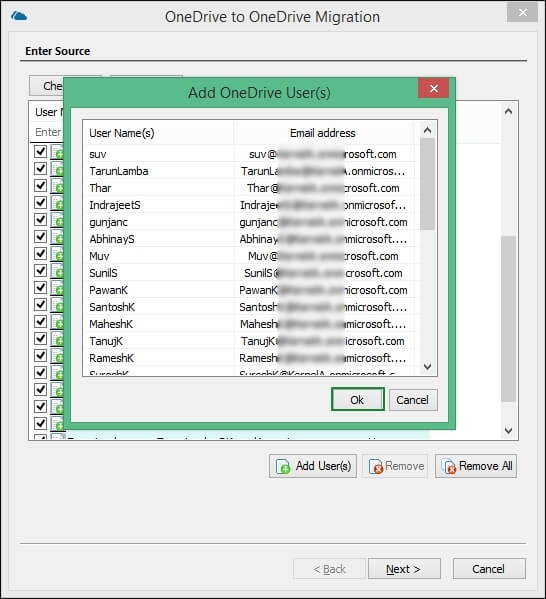Click the email cell in the RameshK row
Viewport: 546px width, 599px height.
pyautogui.click(x=323, y=358)
